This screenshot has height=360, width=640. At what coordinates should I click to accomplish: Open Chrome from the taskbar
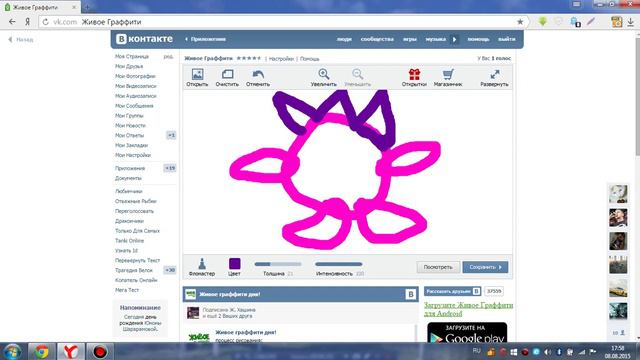[41, 351]
